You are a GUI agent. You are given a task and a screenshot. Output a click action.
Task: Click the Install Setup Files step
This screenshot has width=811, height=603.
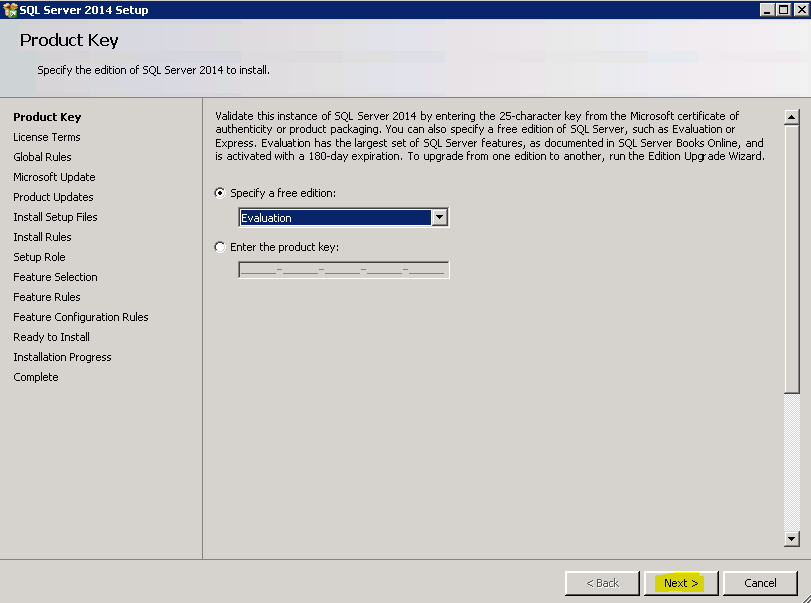pos(55,217)
